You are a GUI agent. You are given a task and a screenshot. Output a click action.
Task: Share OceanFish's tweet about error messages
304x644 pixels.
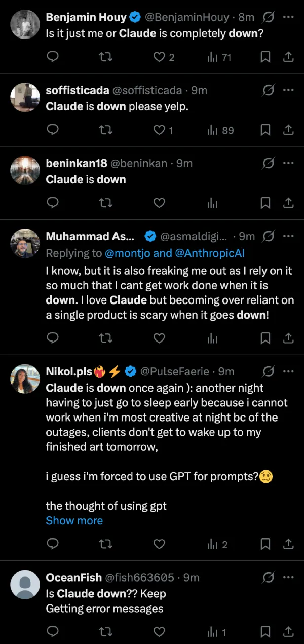click(x=288, y=632)
